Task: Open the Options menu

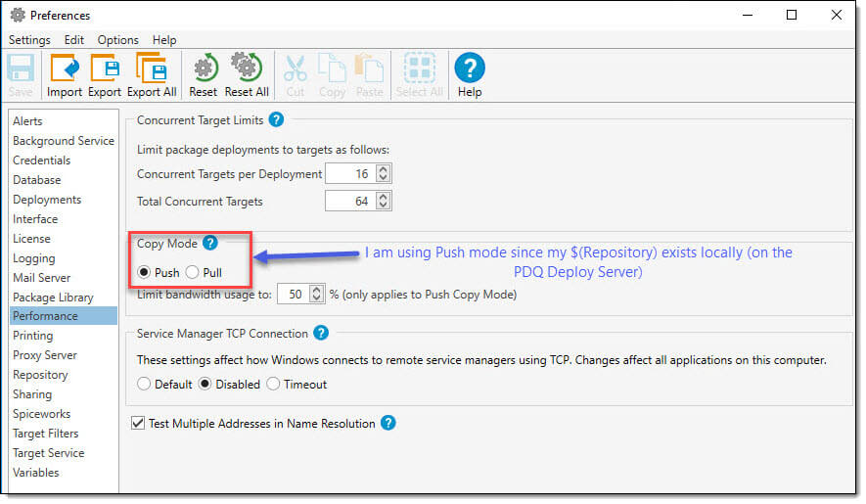Action: [x=117, y=40]
